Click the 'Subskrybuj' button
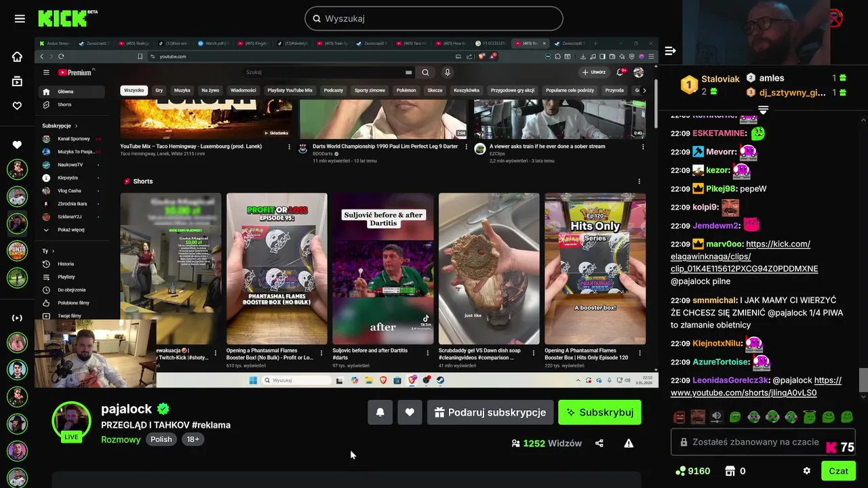 click(x=599, y=412)
